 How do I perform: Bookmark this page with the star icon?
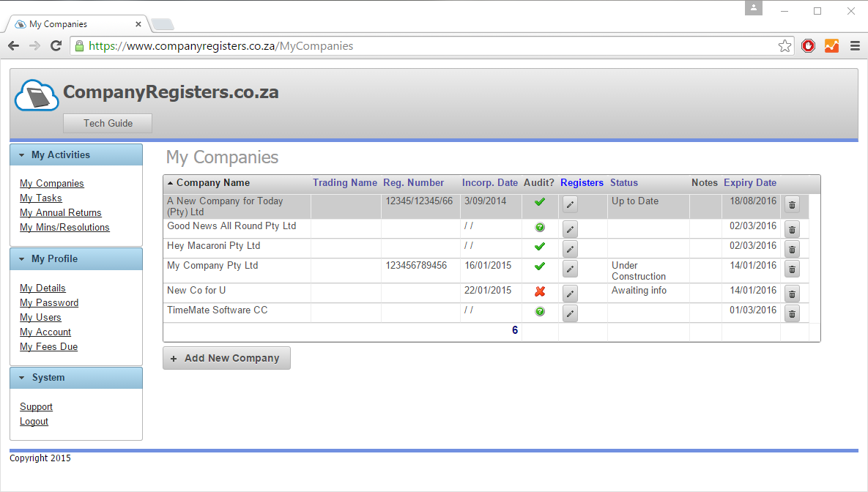pos(784,46)
